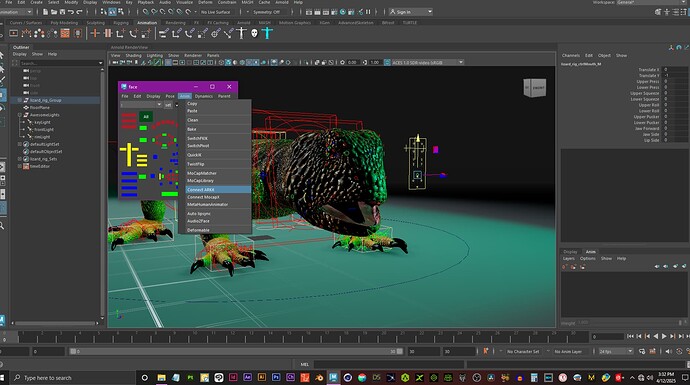Viewport: 690px width, 385px height.
Task: Choose Connect ARKit in Anim menu
Action: [x=218, y=190]
